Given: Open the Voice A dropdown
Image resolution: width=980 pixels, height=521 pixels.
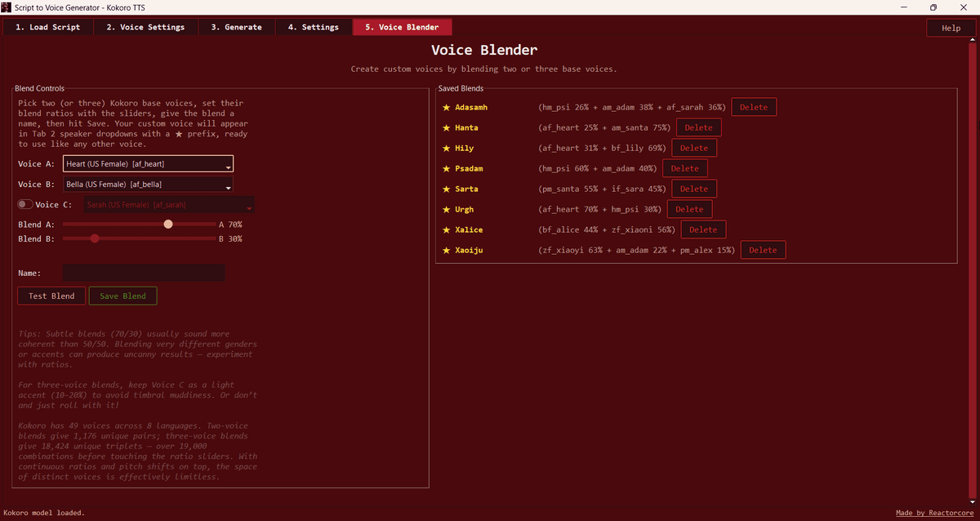Looking at the screenshot, I should (x=149, y=164).
